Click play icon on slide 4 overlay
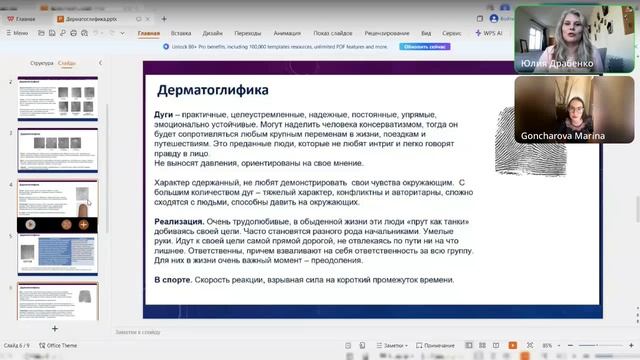The height and width of the screenshot is (360, 640). click(x=30, y=224)
